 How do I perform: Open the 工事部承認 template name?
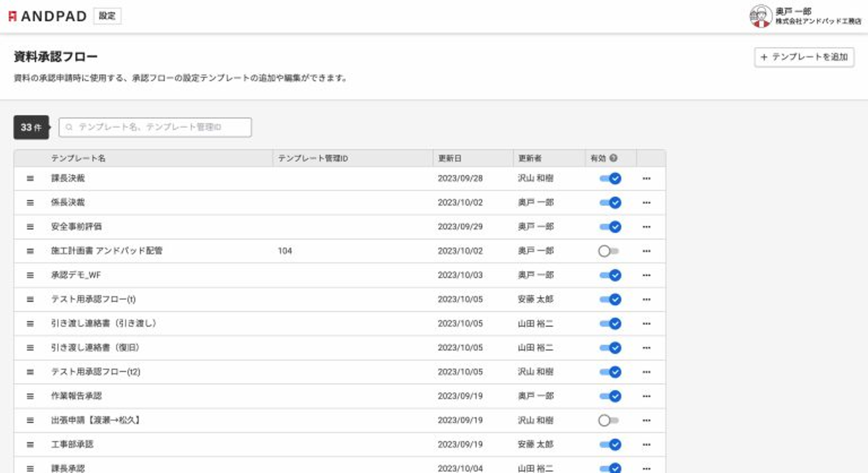(72, 444)
